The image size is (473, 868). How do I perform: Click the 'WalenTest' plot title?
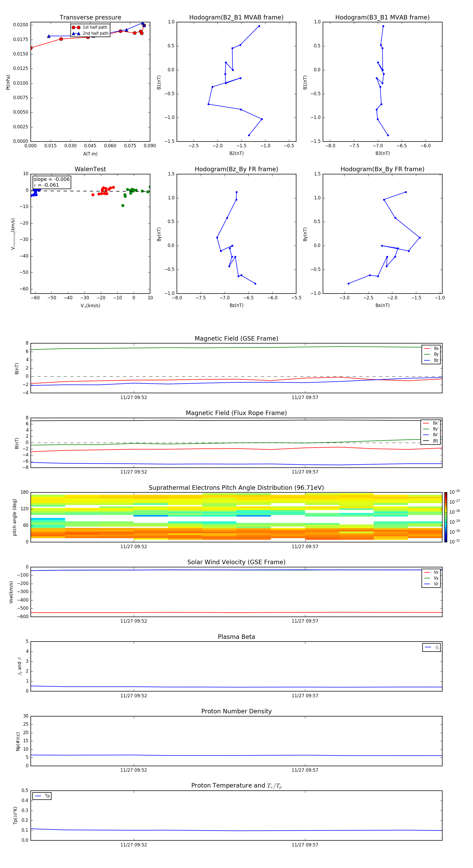90,169
